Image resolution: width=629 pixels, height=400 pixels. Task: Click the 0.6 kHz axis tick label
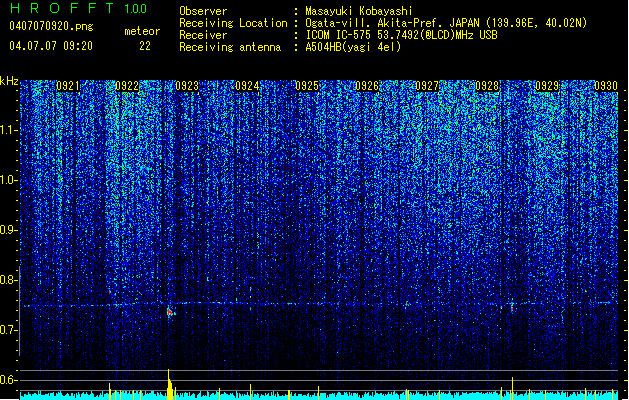coord(8,380)
